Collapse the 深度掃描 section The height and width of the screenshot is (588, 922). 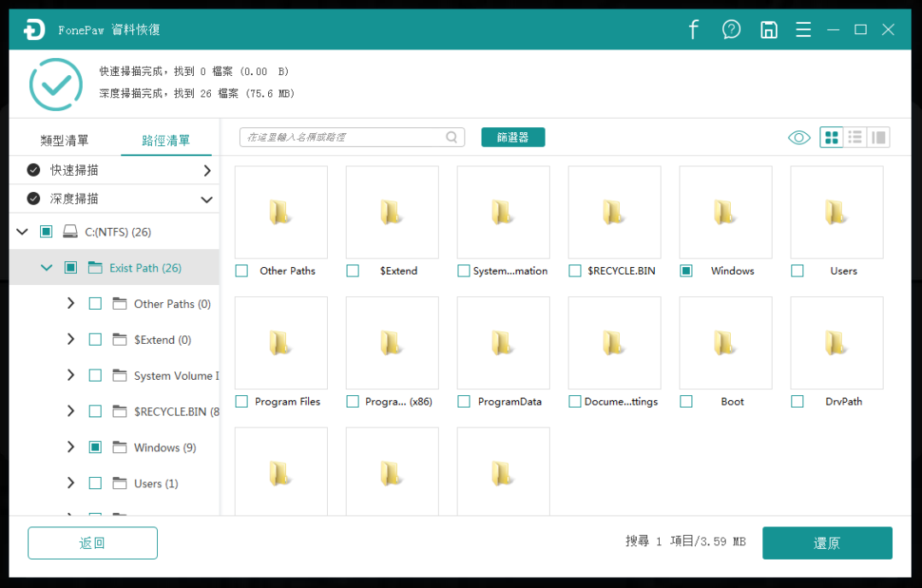(x=207, y=199)
